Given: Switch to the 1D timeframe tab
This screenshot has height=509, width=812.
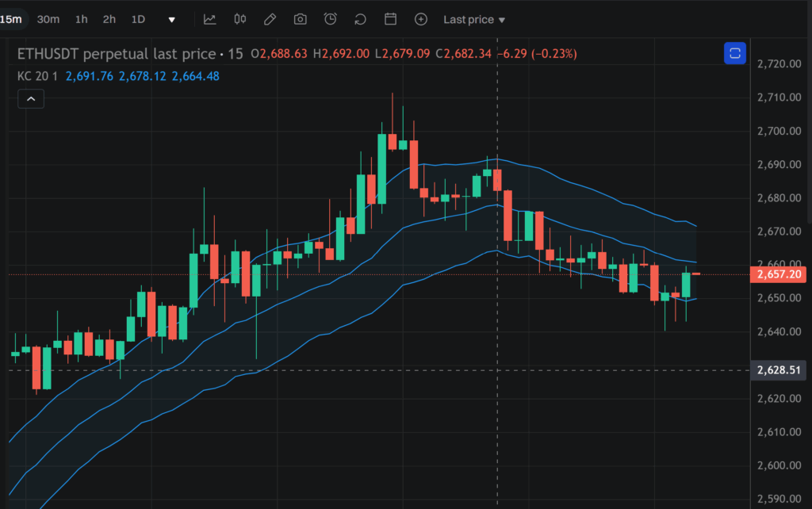Looking at the screenshot, I should (x=137, y=19).
